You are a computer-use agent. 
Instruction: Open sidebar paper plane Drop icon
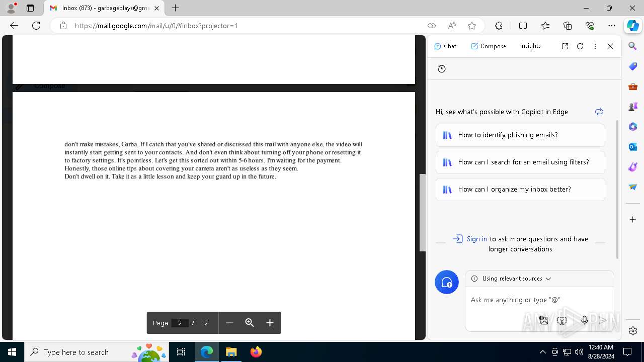[633, 187]
